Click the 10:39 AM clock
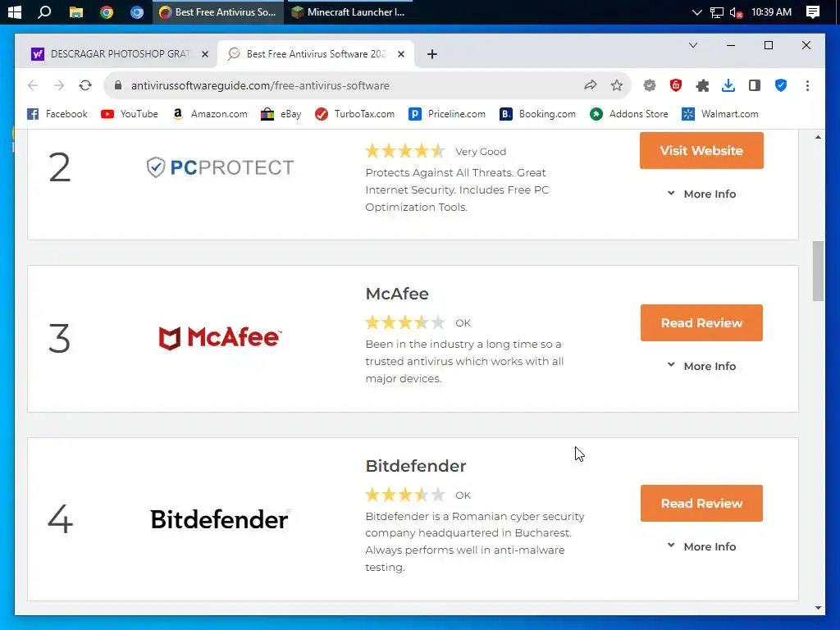Screen dimensions: 840x630 [771, 11]
